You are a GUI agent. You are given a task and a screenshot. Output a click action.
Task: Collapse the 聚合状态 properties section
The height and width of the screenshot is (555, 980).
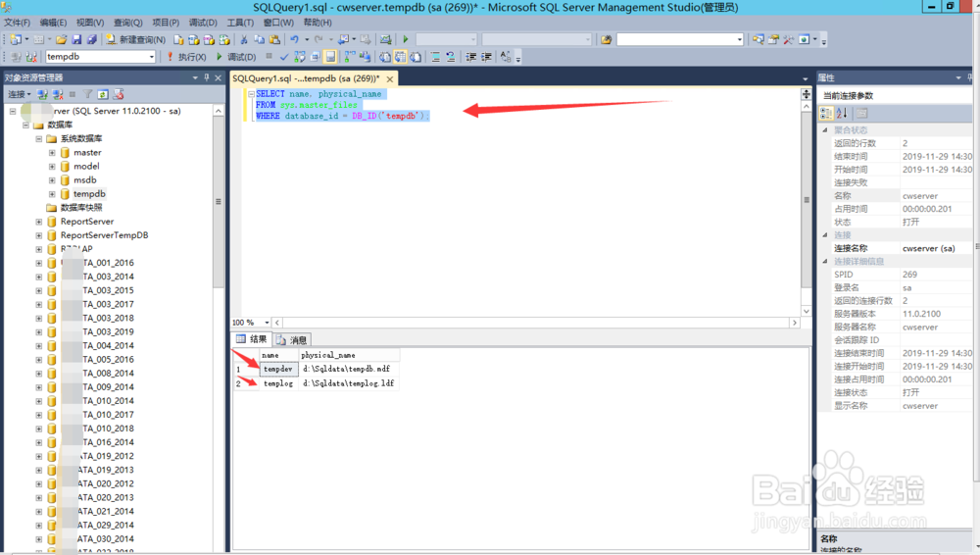(x=824, y=130)
